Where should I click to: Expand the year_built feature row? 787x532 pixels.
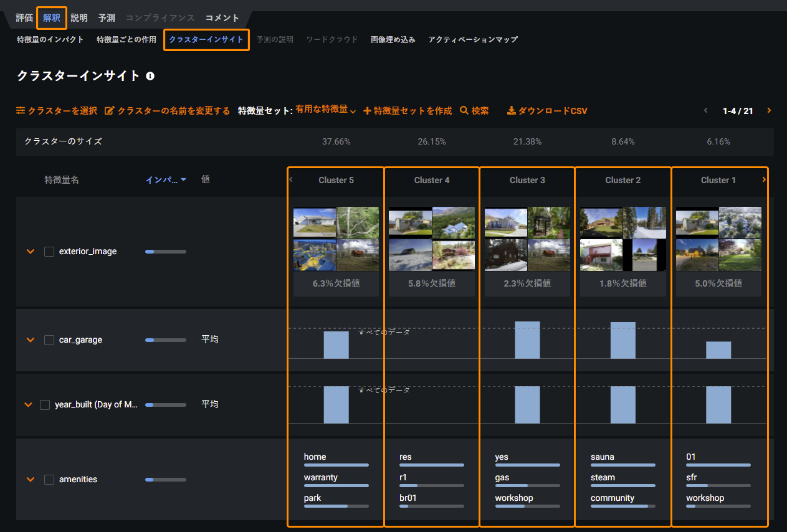(28, 405)
